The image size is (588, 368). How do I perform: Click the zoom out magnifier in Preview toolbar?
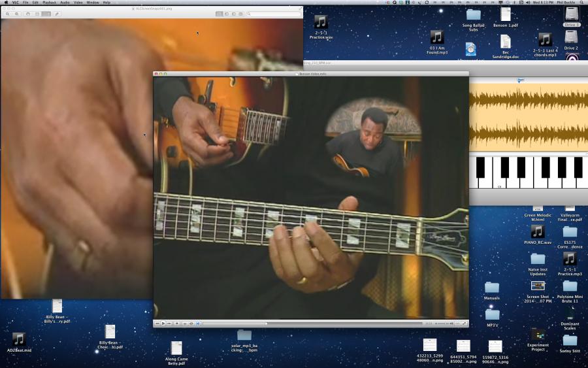click(7, 14)
